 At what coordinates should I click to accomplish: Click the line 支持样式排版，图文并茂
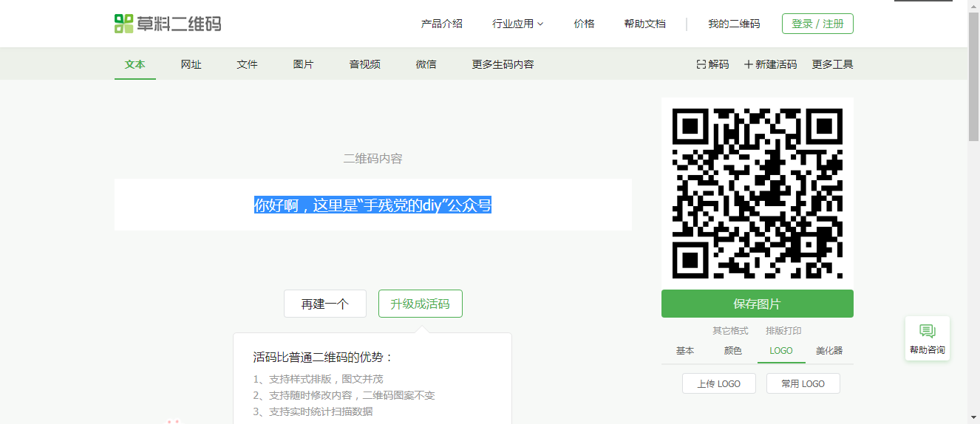point(318,379)
